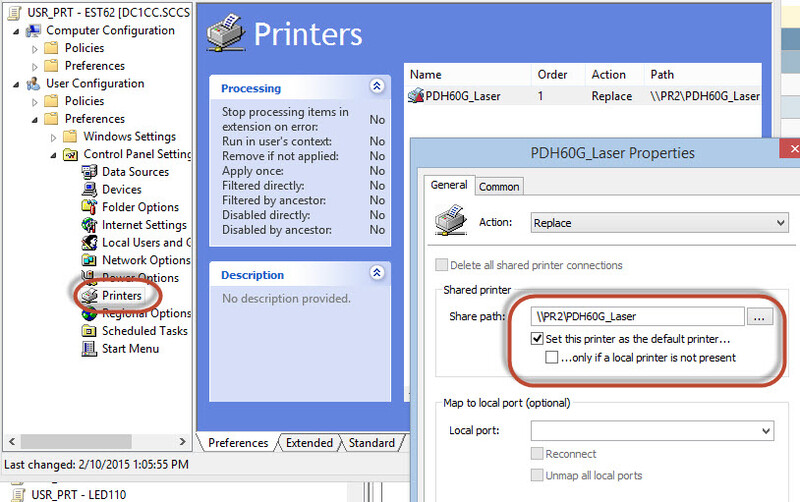Sort by the Path column header

click(x=703, y=75)
